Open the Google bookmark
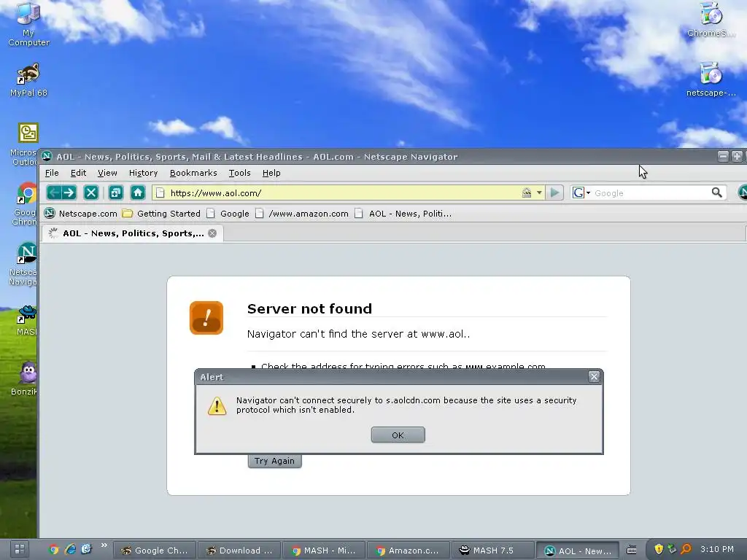 click(x=228, y=214)
